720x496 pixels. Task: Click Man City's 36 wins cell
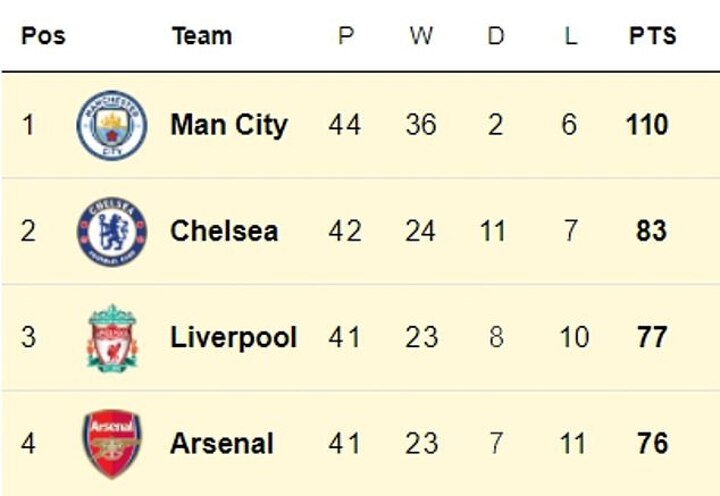tap(421, 125)
